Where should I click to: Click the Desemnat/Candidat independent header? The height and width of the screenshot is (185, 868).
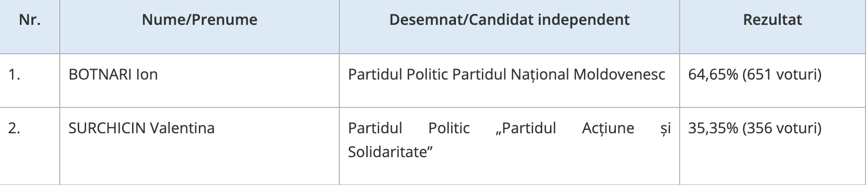(x=509, y=20)
